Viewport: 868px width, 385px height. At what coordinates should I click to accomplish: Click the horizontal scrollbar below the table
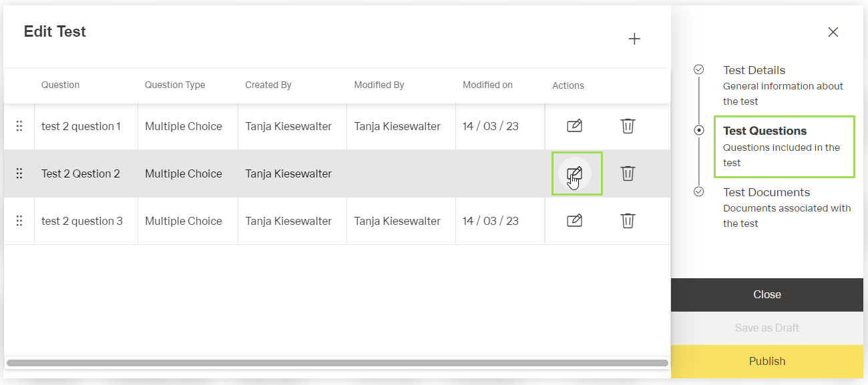337,363
